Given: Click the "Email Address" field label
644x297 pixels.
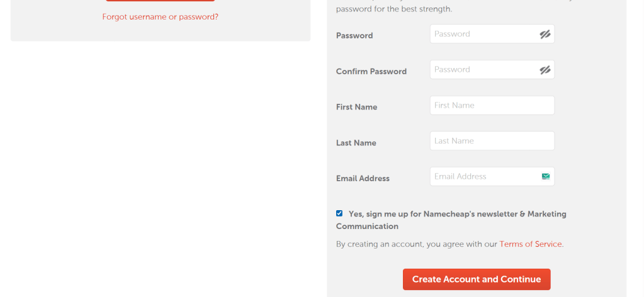Looking at the screenshot, I should pos(363,179).
